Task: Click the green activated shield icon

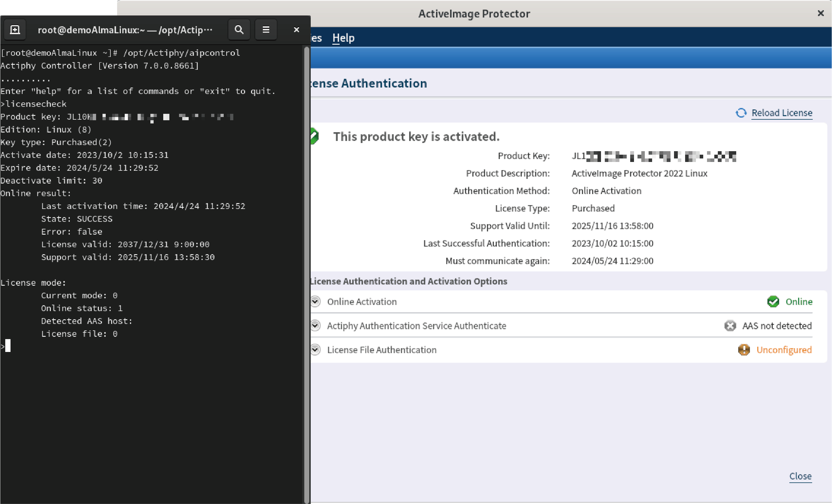Action: point(314,136)
